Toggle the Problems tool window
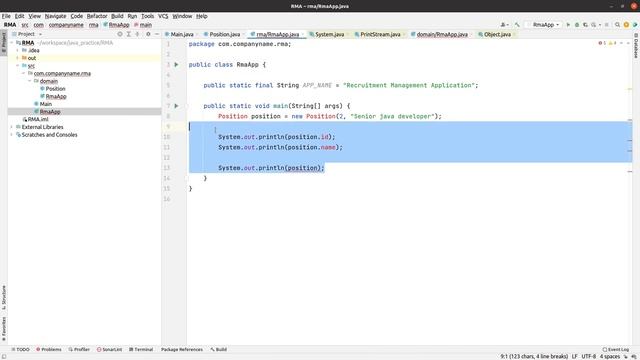 49,349
